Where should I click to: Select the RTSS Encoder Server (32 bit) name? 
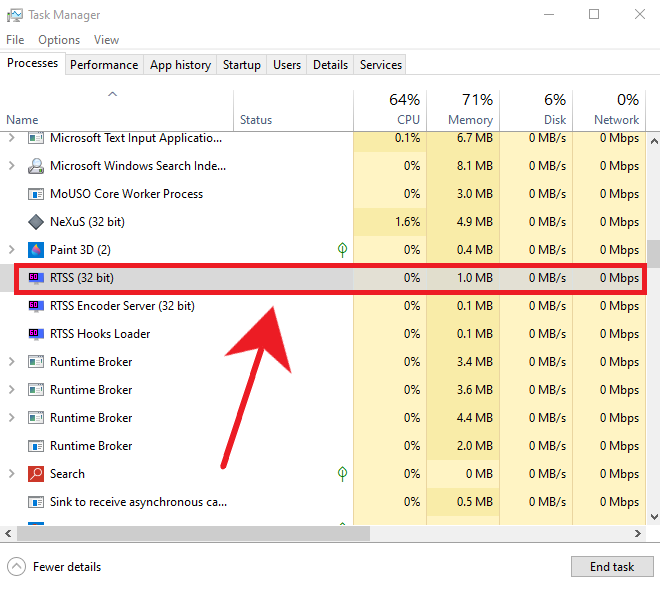(122, 306)
